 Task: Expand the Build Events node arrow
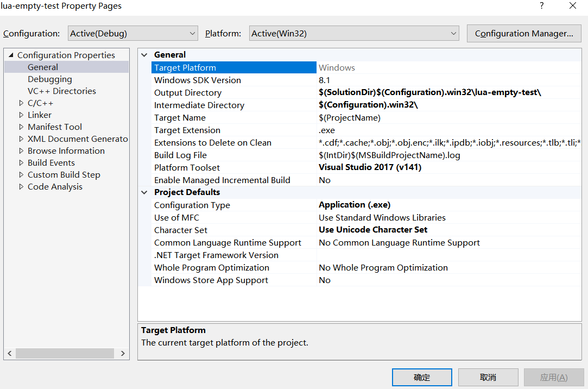pyautogui.click(x=21, y=163)
